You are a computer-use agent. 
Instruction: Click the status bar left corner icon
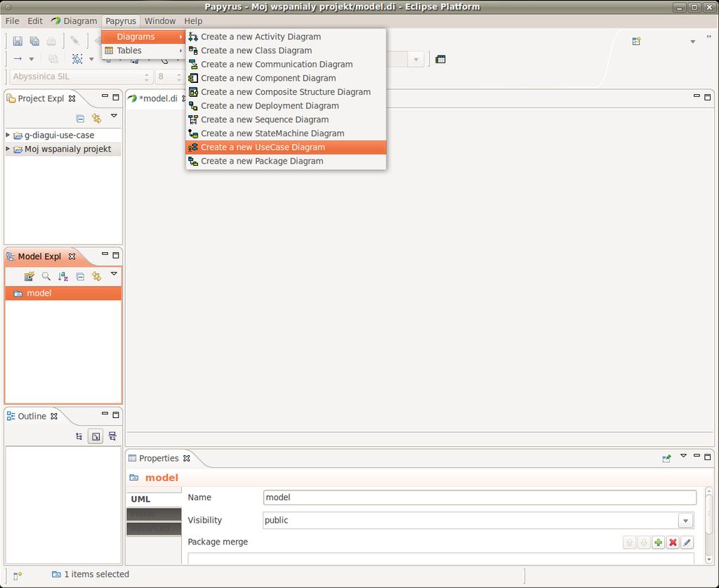(x=18, y=576)
